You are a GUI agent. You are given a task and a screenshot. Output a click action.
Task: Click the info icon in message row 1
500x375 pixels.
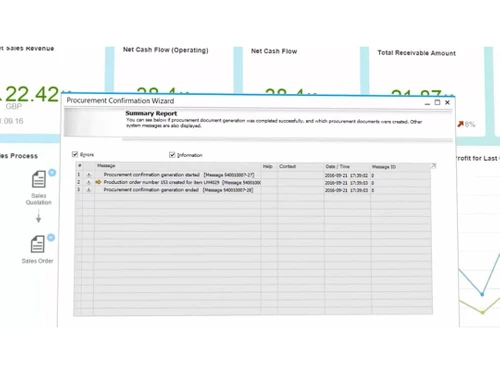point(89,175)
